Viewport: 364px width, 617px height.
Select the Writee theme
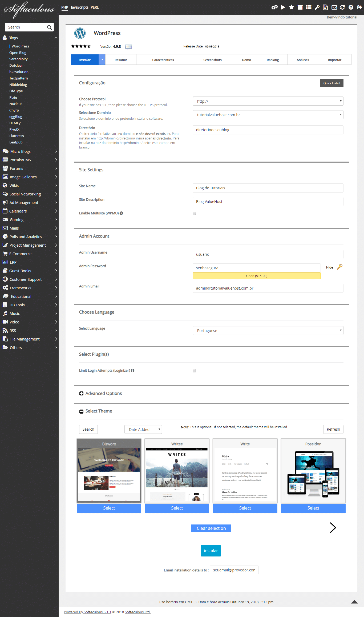(177, 508)
